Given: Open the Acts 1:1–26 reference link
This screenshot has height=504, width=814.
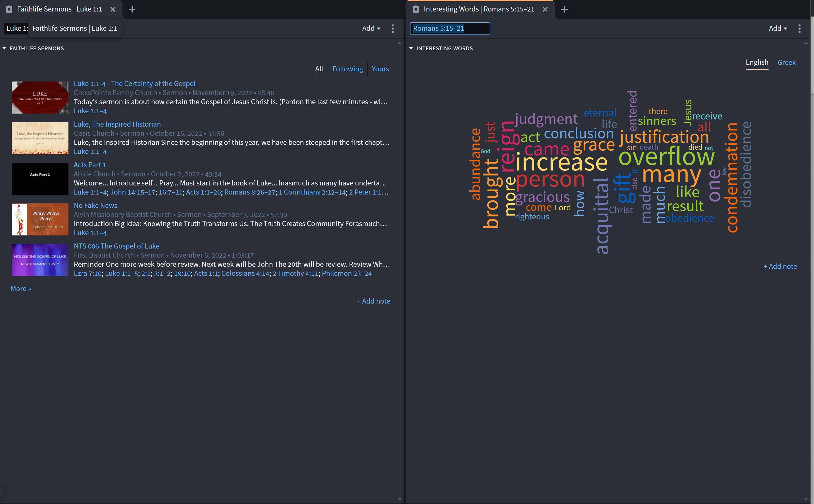Looking at the screenshot, I should tap(203, 192).
